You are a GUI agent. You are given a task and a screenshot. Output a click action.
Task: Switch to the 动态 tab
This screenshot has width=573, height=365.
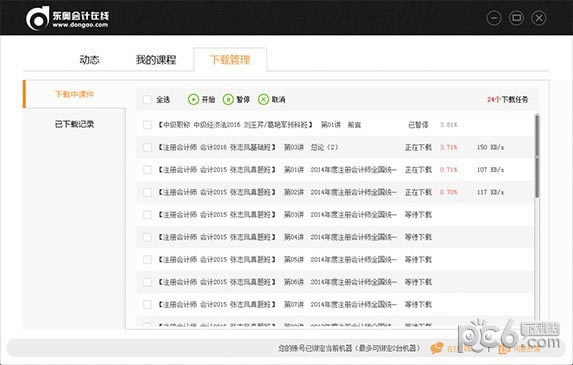pyautogui.click(x=90, y=60)
